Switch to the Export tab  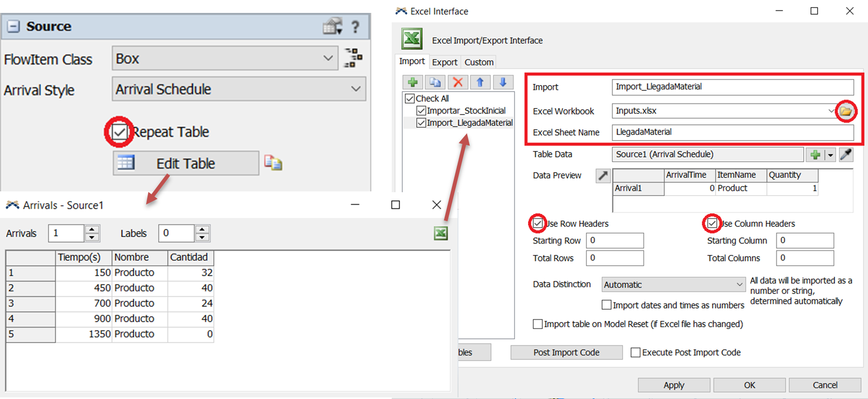tap(444, 62)
